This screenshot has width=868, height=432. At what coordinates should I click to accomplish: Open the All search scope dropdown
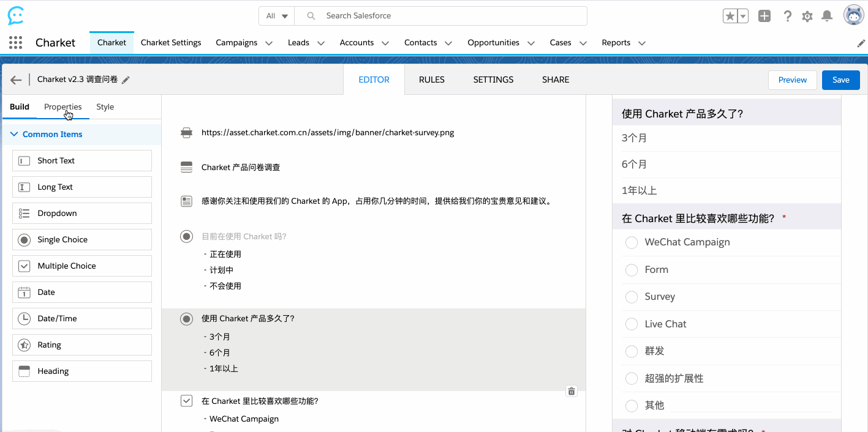point(277,16)
